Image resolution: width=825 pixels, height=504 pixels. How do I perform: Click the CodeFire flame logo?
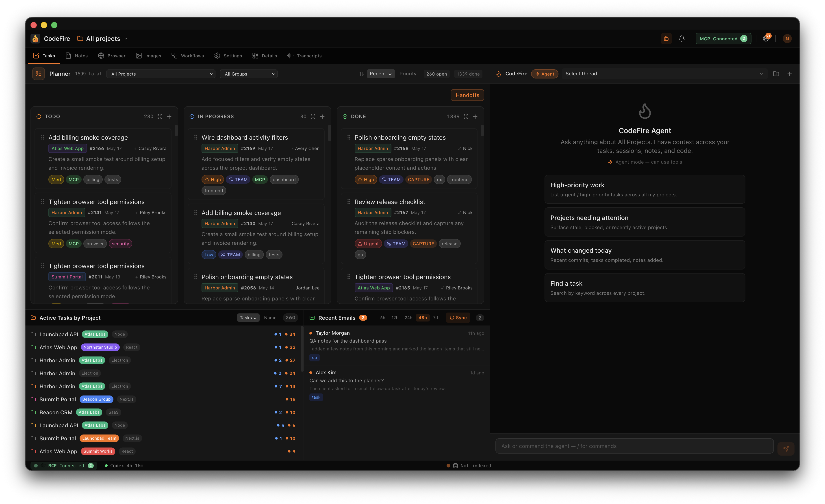[x=35, y=39]
